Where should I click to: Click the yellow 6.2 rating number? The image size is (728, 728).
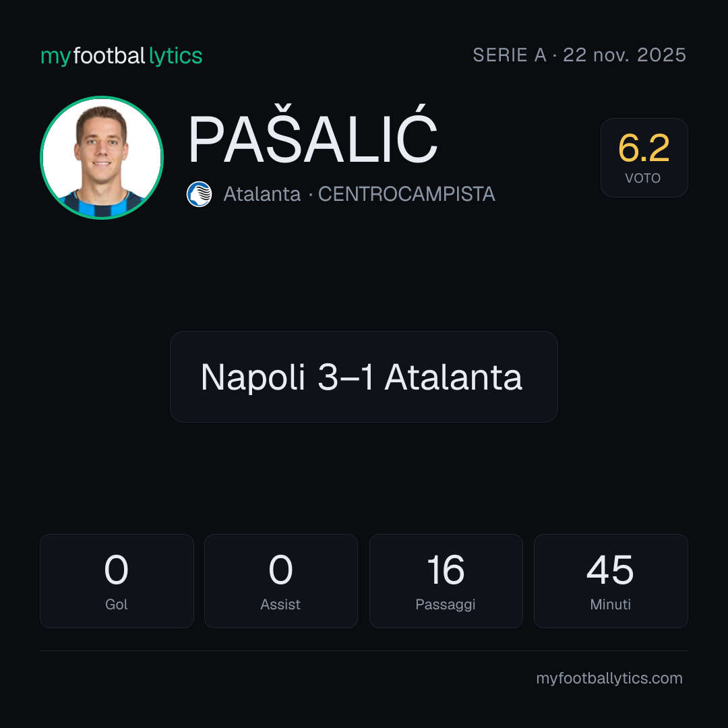[x=644, y=148]
